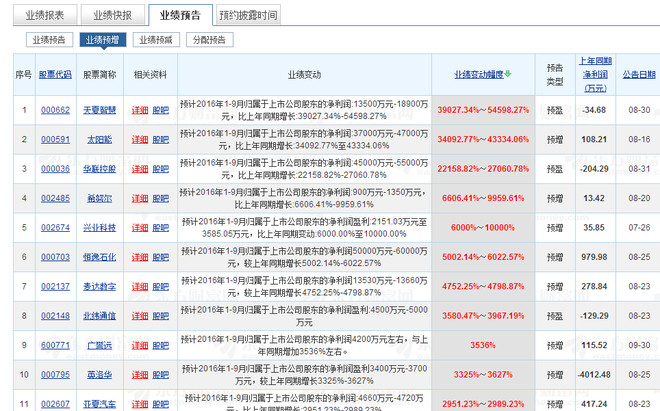This screenshot has width=660, height=411.
Task: Select the single value 3536% cell
Action: tap(483, 345)
